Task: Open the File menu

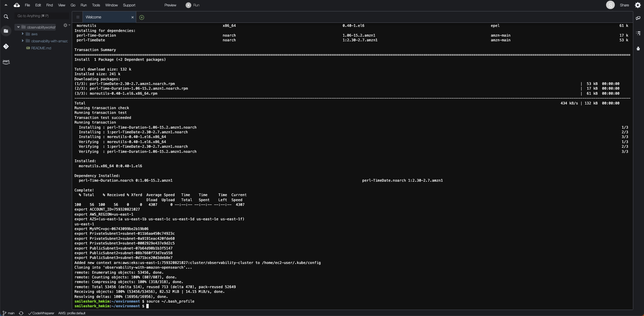Action: click(x=28, y=5)
